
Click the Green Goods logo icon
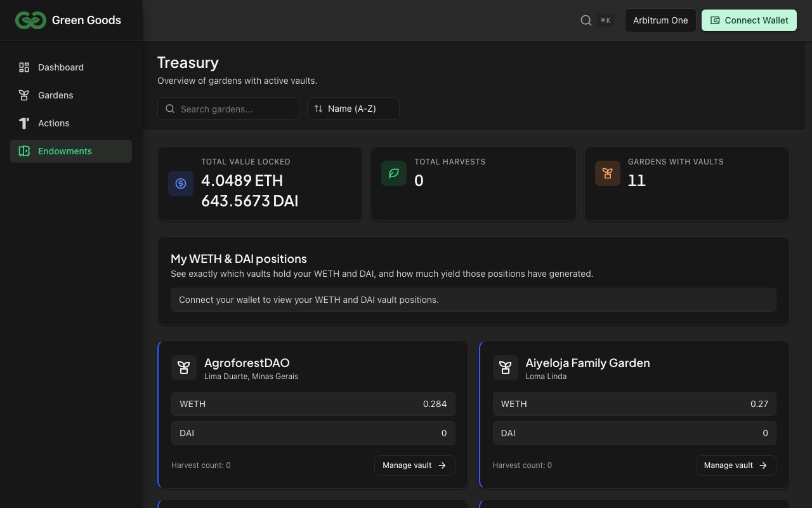[30, 20]
